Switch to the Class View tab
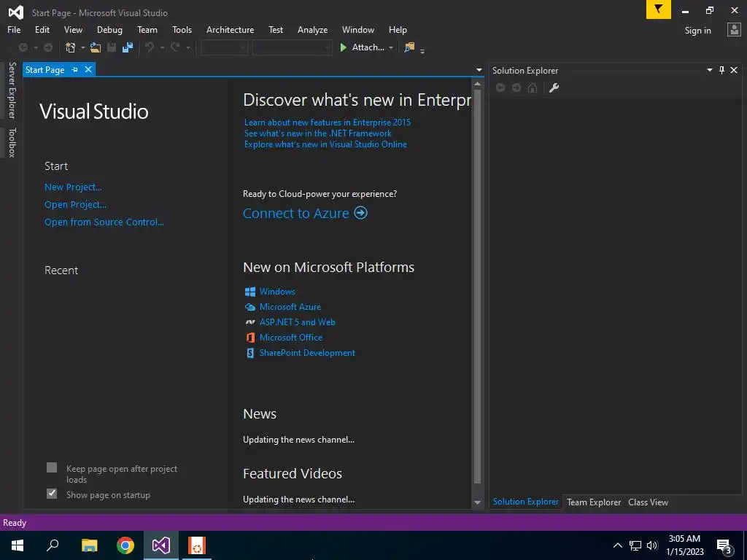This screenshot has height=560, width=747. click(x=648, y=502)
